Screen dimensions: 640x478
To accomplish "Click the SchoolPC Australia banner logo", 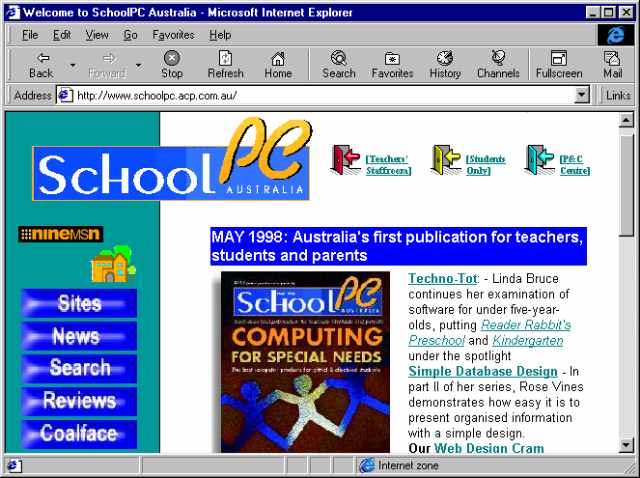I will coord(172,160).
